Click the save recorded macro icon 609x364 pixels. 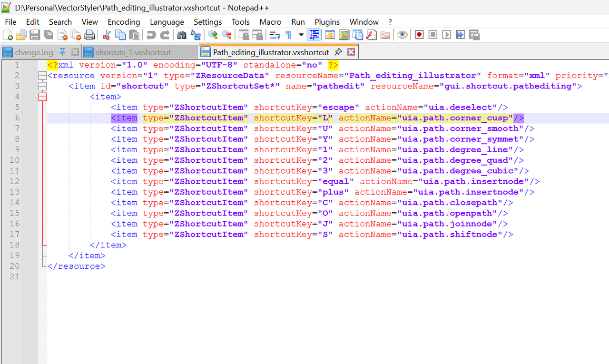pos(474,35)
